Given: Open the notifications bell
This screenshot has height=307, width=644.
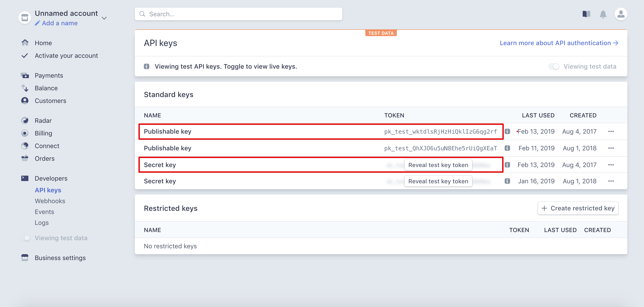Looking at the screenshot, I should 603,14.
